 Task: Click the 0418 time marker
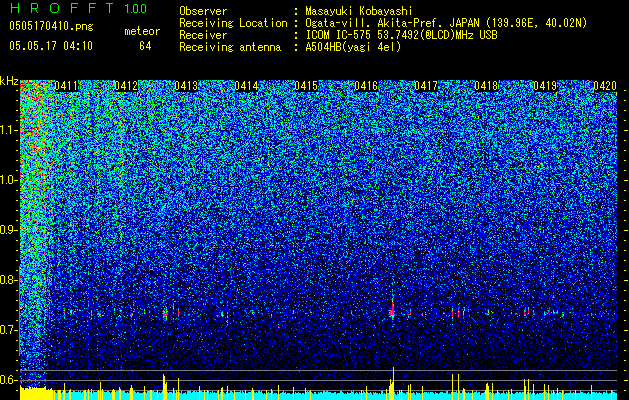pos(486,86)
